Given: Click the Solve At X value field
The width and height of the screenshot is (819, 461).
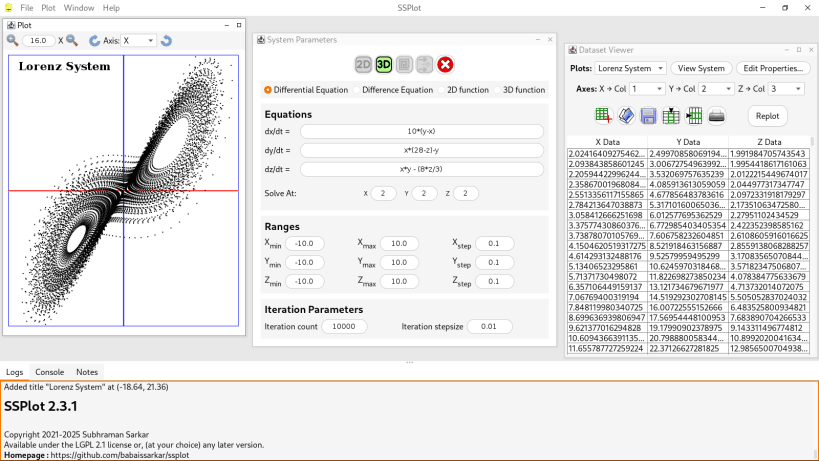Looking at the screenshot, I should coord(383,193).
